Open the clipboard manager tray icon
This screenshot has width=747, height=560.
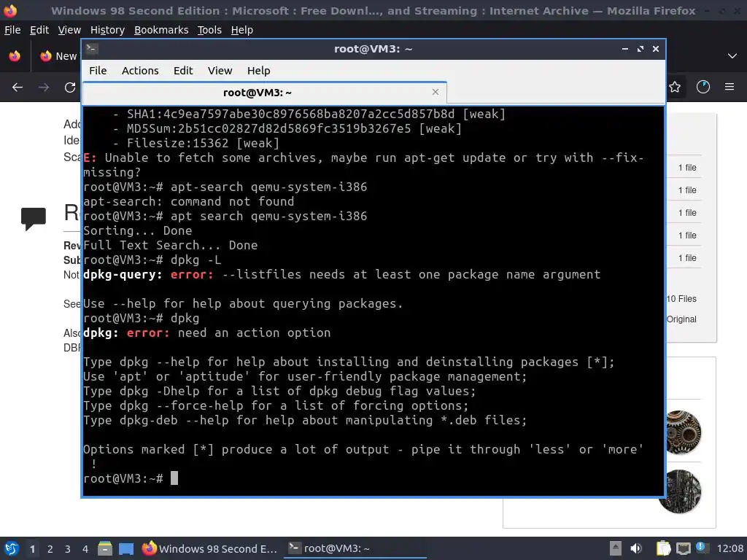tap(662, 548)
